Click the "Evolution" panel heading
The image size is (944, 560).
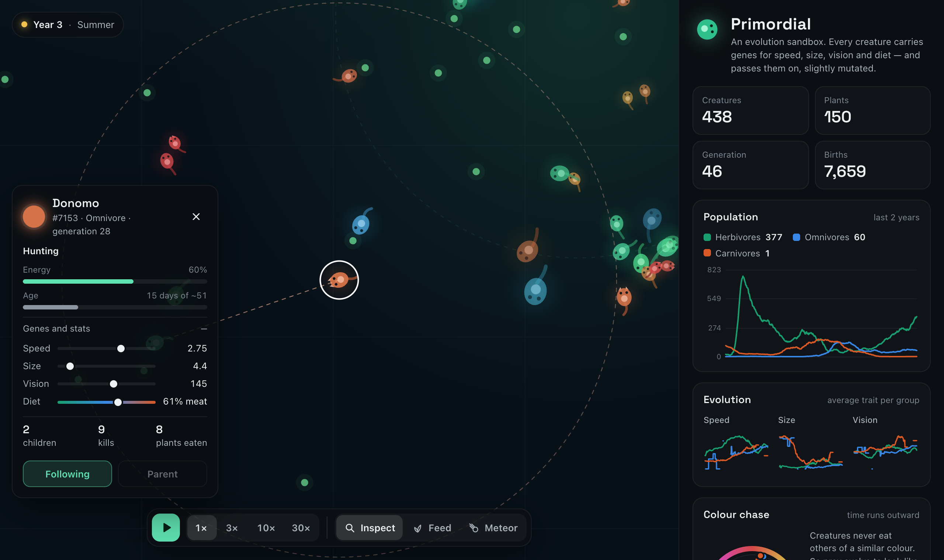(727, 400)
